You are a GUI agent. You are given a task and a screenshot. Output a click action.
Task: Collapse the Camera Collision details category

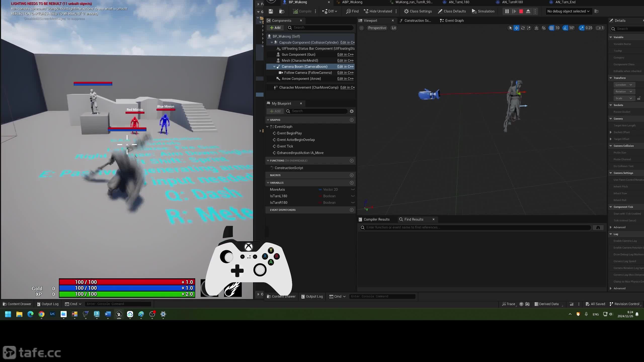[611, 146]
